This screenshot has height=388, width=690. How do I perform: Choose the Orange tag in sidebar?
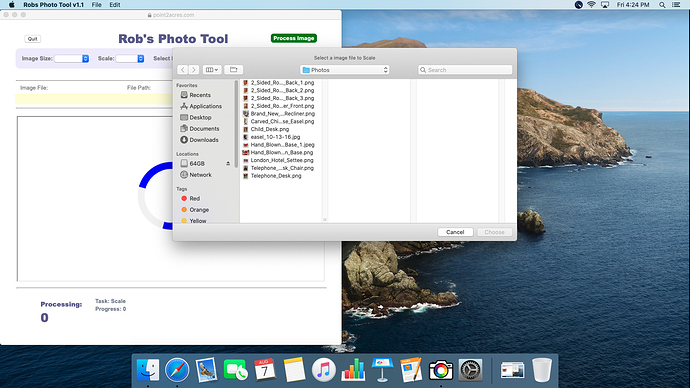(x=195, y=210)
